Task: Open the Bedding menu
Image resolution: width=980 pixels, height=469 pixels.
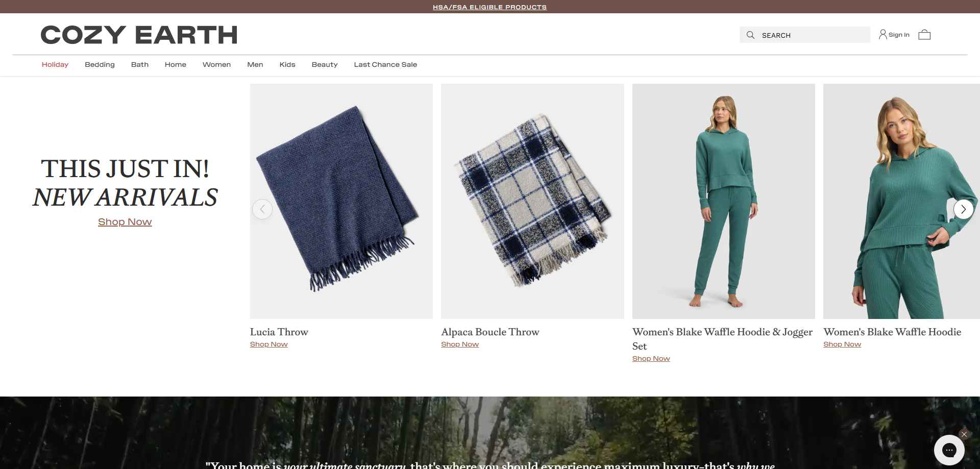Action: (x=100, y=64)
